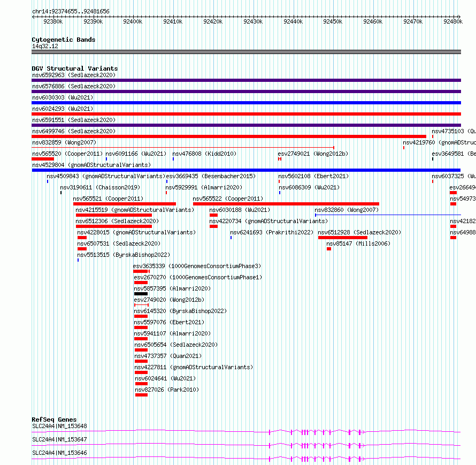The image size is (476, 465).
Task: Click the nsv4529804 gnomAD blue bar
Action: tap(246, 170)
